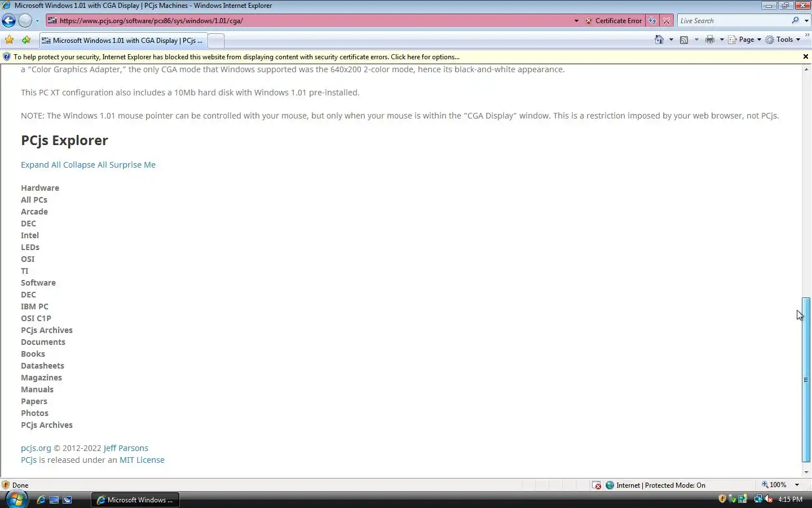Select Papers in the explorer list

coord(34,401)
